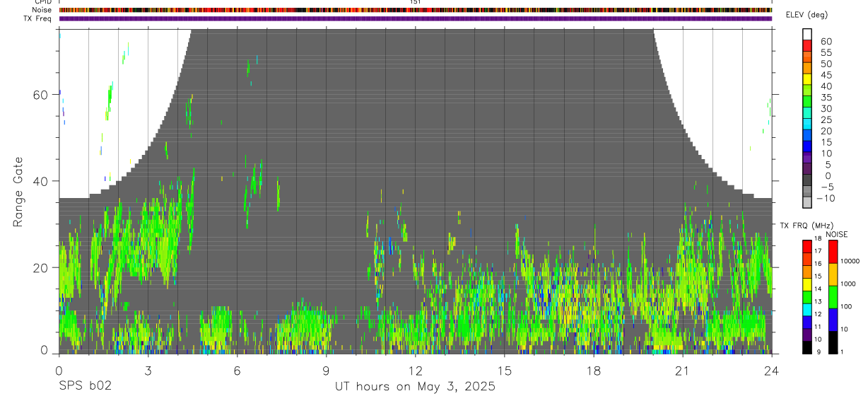Image resolution: width=868 pixels, height=401 pixels.
Task: Click the ELEV (deg) legend title
Action: coord(807,15)
